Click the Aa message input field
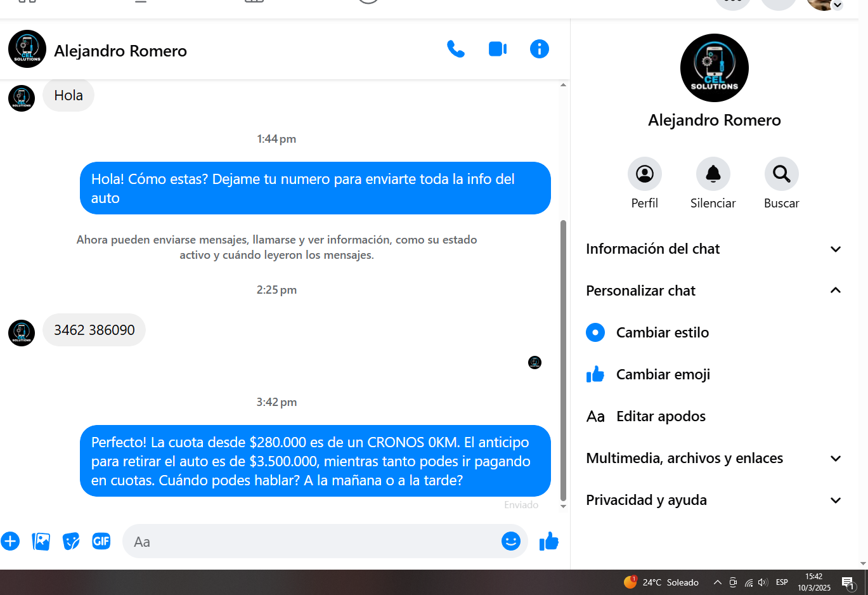 pyautogui.click(x=311, y=541)
